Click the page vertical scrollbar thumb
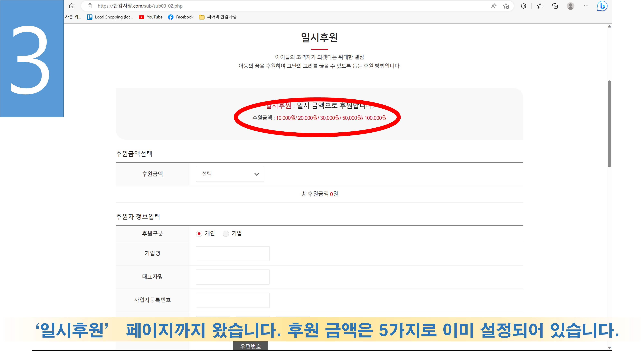 609,124
